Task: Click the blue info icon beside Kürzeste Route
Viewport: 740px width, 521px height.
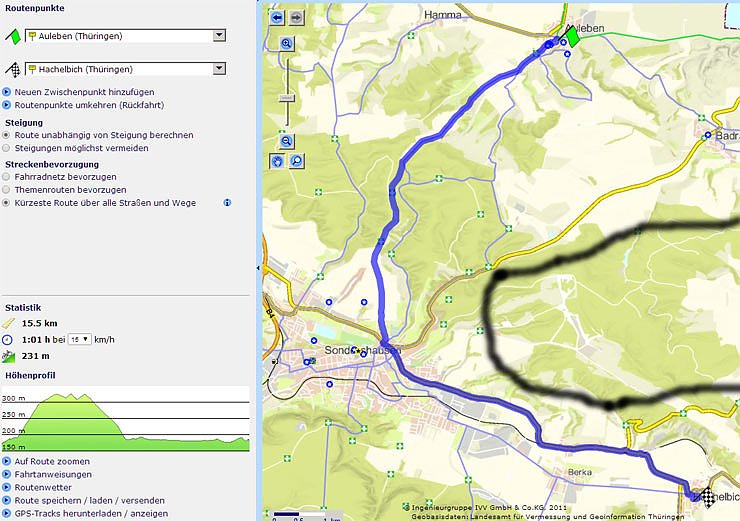Action: pyautogui.click(x=227, y=203)
